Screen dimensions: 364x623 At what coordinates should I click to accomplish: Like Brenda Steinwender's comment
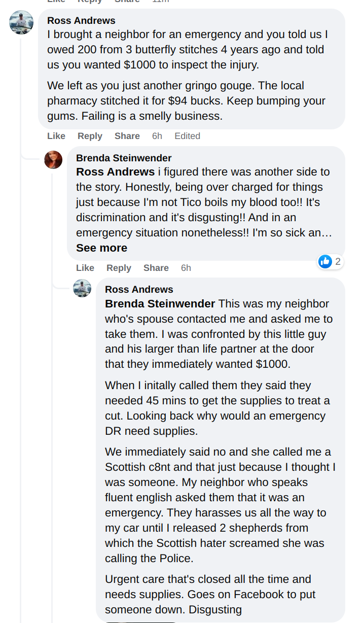tap(85, 268)
